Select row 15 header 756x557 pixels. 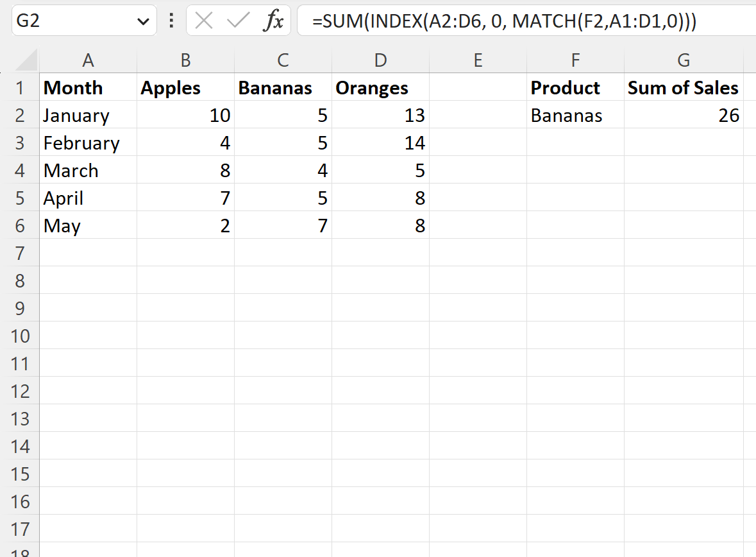click(20, 474)
